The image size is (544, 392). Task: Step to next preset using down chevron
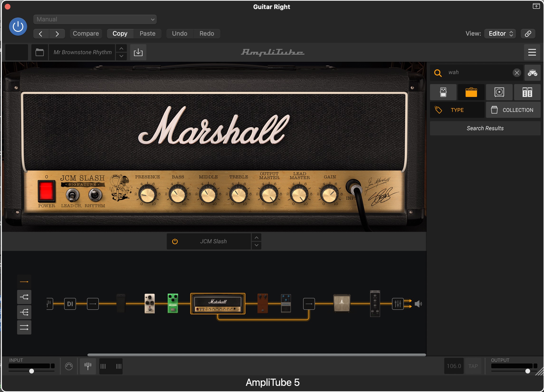(121, 56)
